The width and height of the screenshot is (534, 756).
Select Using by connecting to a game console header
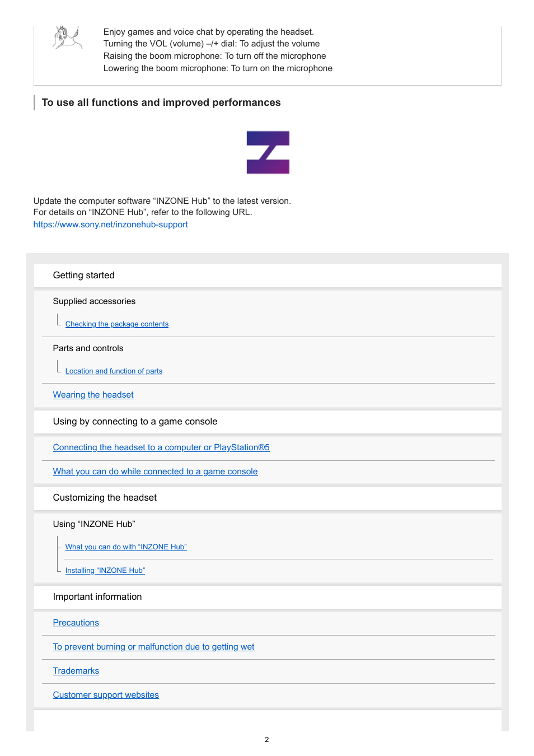[268, 422]
